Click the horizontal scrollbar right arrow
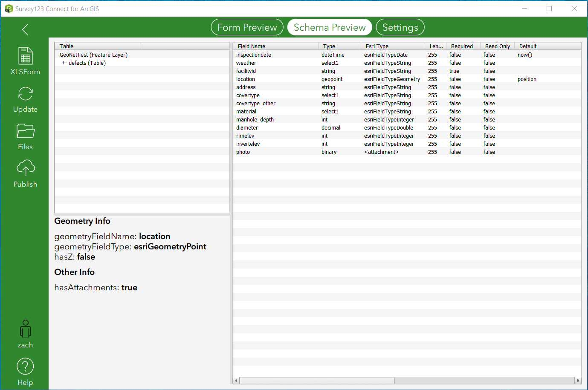 point(578,380)
